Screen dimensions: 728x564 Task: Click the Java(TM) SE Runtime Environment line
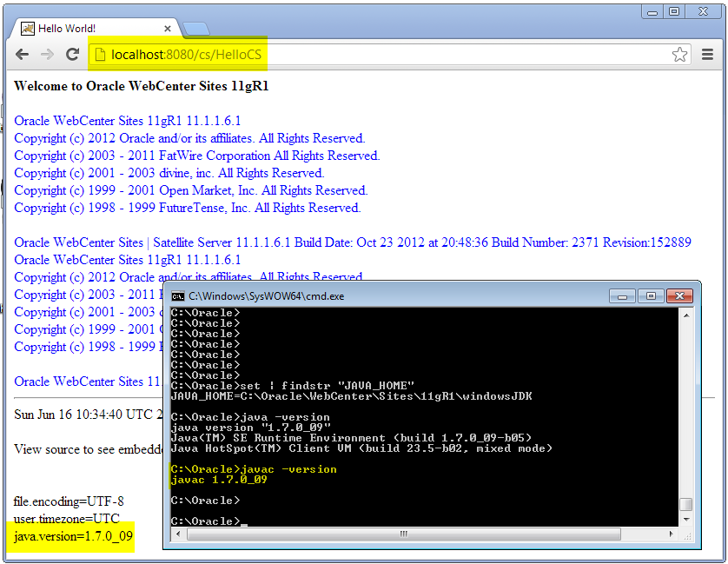pyautogui.click(x=351, y=438)
